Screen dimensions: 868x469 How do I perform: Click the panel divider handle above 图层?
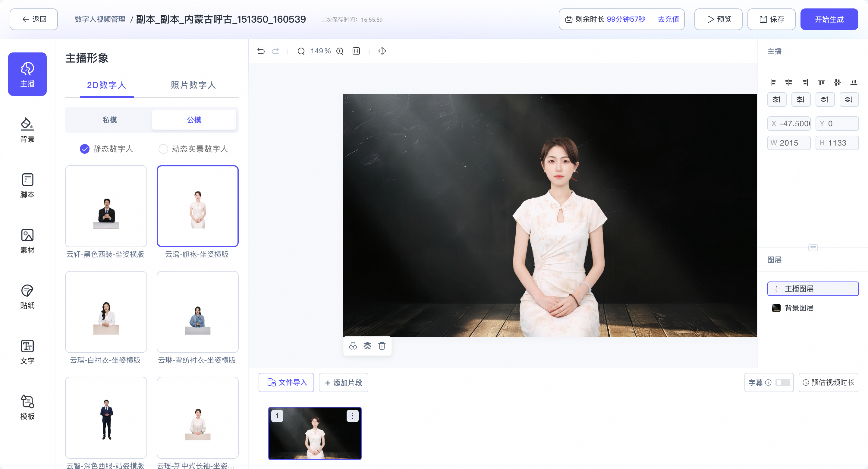[x=813, y=248]
